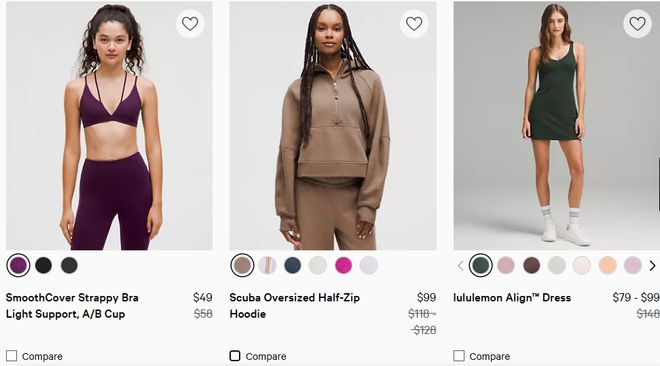Add SmoothCover Strappy Bra to wishlist heart
660x366 pixels.
click(x=190, y=24)
